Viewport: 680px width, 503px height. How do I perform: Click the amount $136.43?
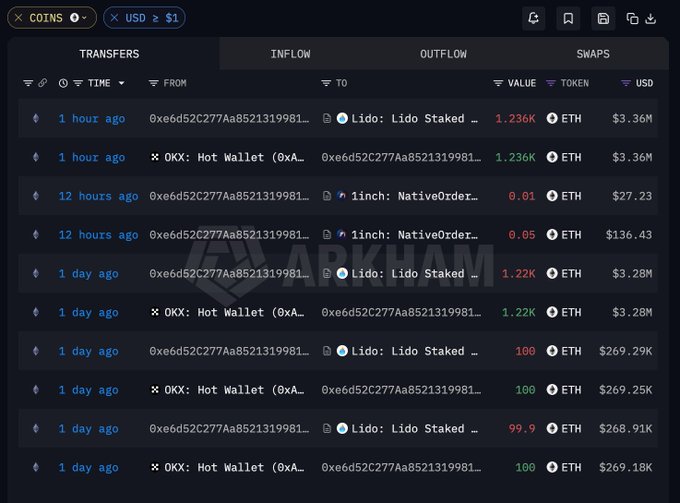click(629, 235)
